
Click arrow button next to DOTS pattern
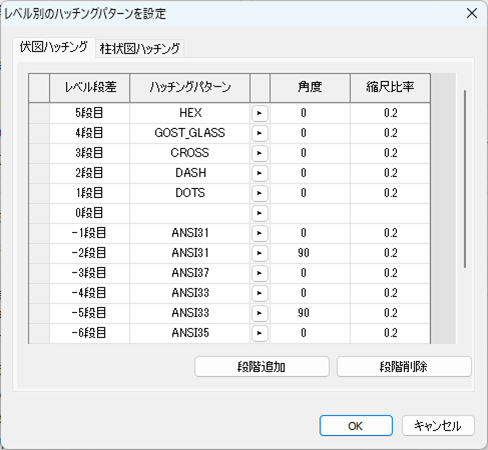coord(260,193)
